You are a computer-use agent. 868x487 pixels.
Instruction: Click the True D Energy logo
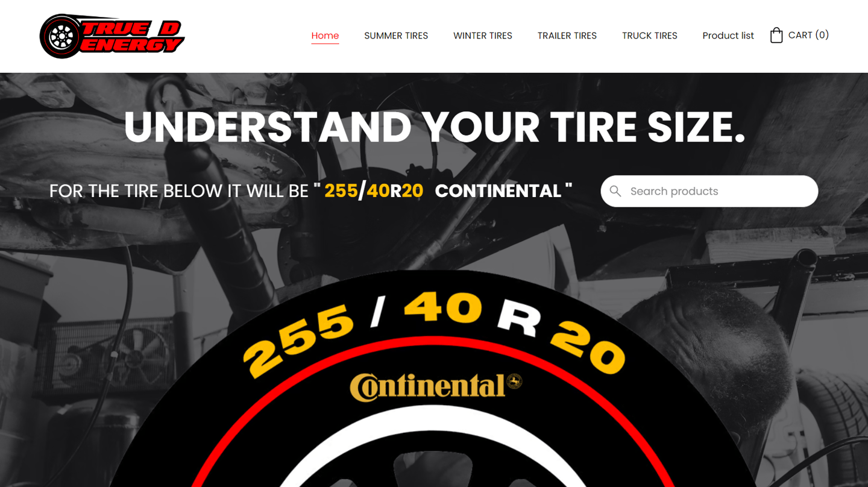coord(112,36)
